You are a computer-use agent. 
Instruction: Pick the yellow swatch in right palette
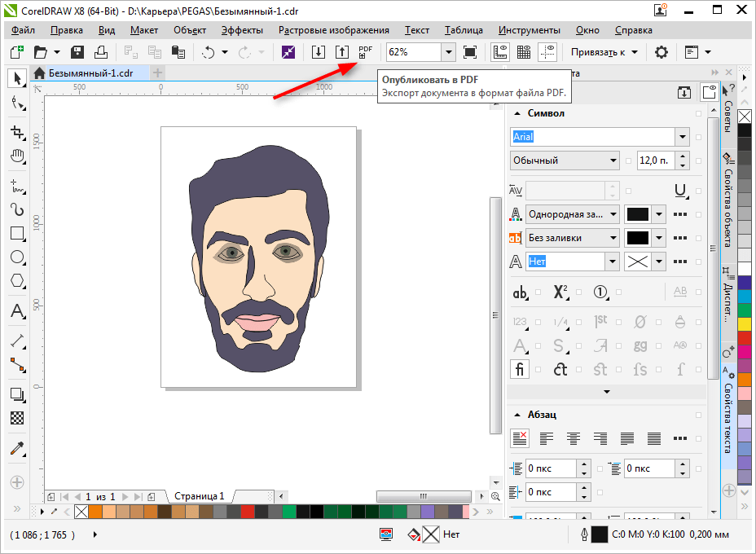(745, 324)
